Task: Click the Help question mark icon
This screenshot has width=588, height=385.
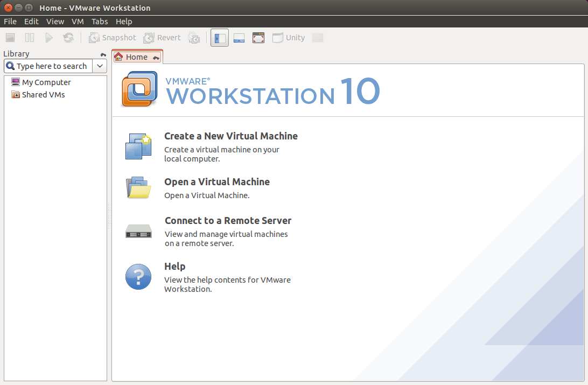Action: pos(138,276)
